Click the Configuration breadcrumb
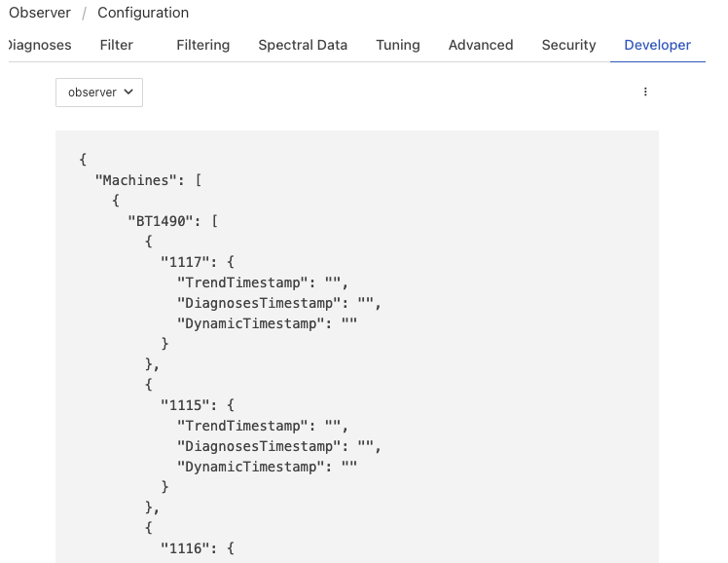Viewport: 728px width, 563px height. pyautogui.click(x=143, y=13)
